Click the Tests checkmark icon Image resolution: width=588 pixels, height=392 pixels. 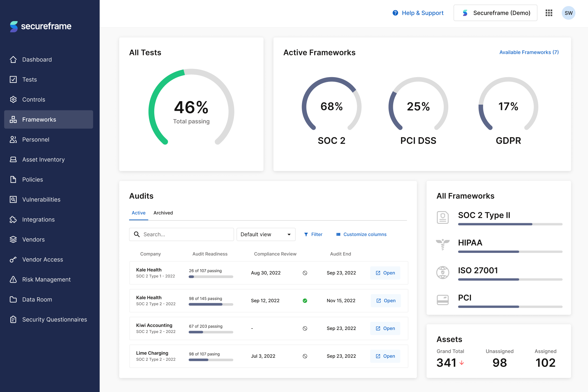13,80
